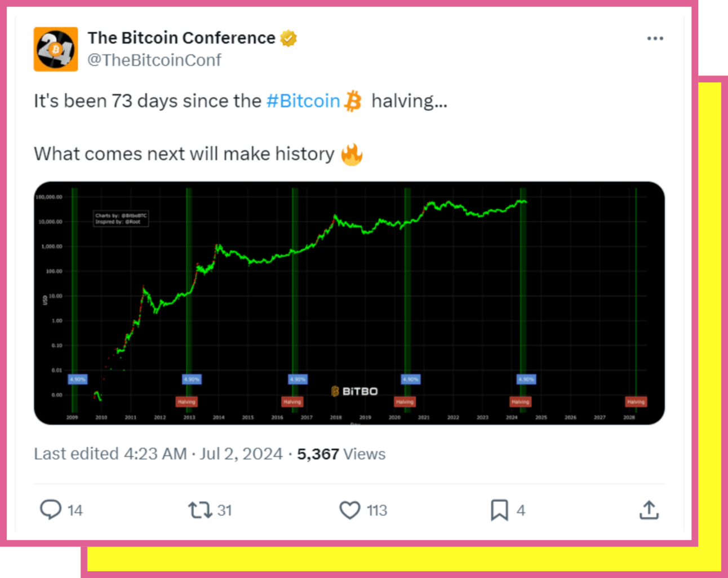728x578 pixels.
Task: Visit the @TheBitcoinConf handle
Action: 154,60
